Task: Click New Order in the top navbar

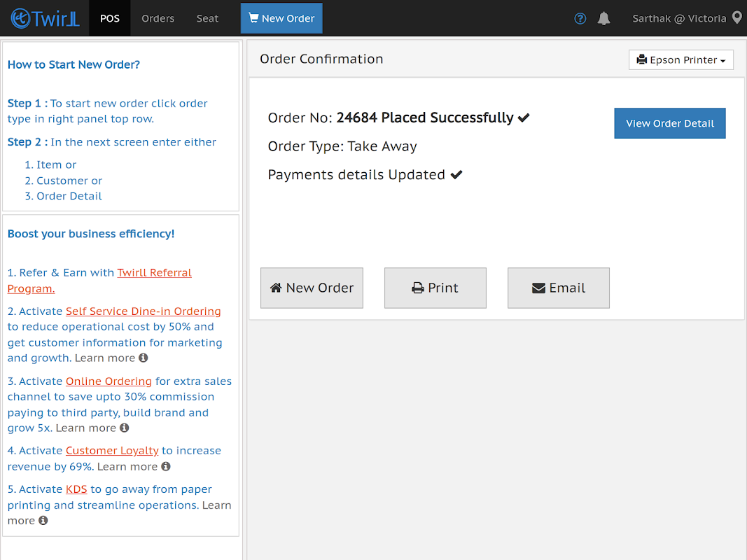Action: [x=281, y=18]
